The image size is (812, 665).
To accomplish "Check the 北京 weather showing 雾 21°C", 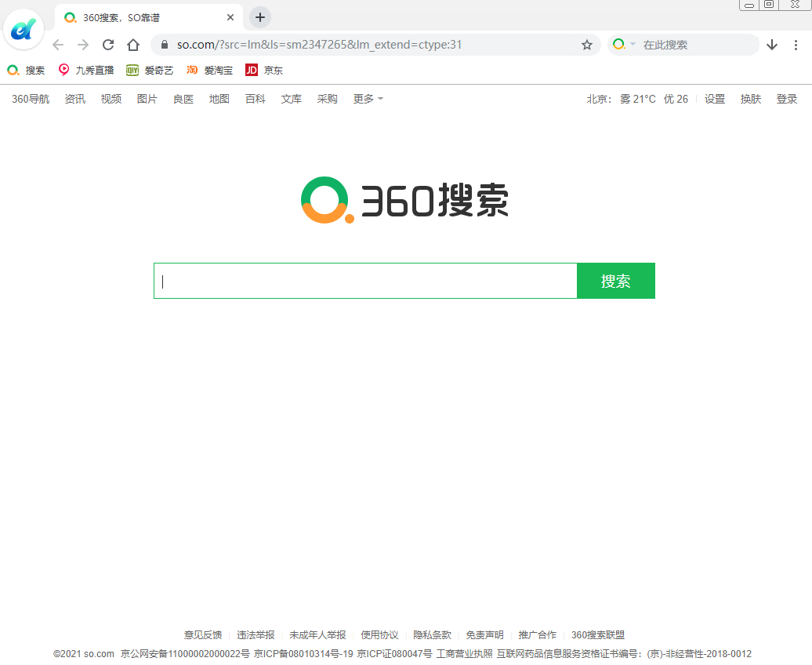I will pyautogui.click(x=619, y=99).
